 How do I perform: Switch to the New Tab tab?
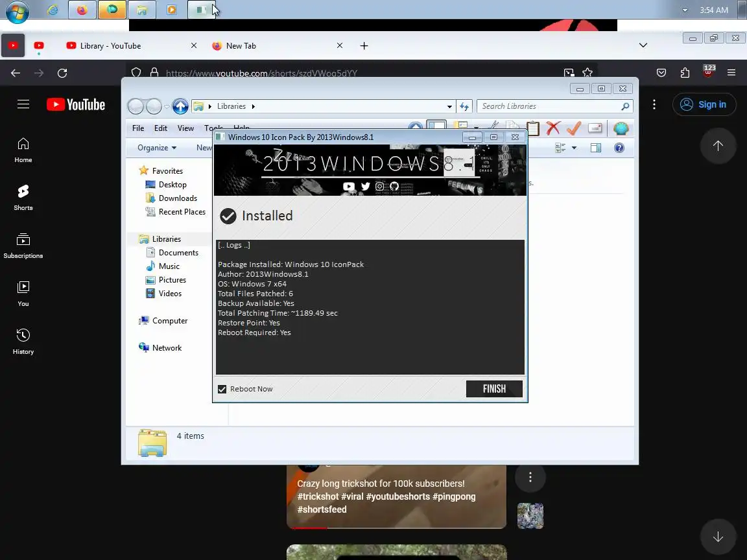coord(241,46)
